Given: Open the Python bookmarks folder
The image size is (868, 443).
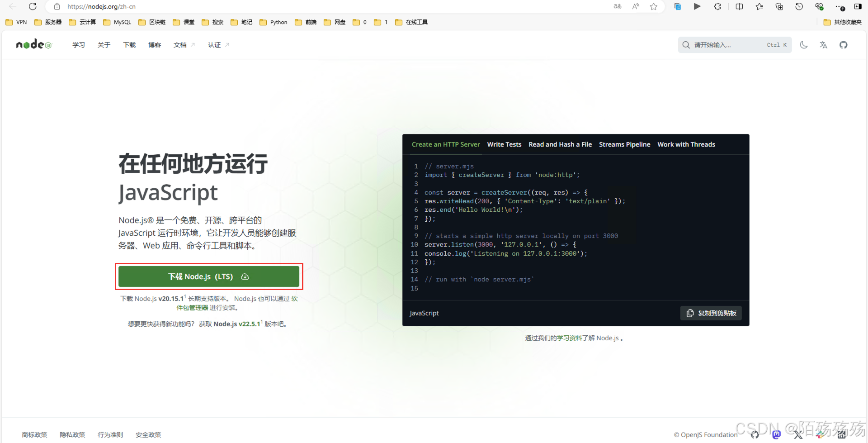Looking at the screenshot, I should 274,22.
